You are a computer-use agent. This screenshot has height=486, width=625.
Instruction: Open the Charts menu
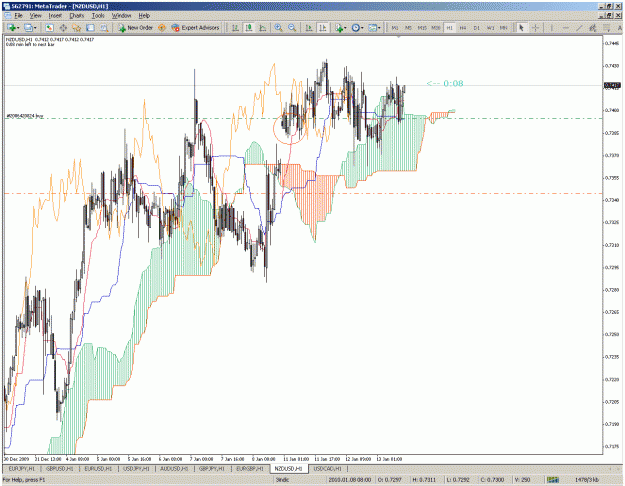77,16
